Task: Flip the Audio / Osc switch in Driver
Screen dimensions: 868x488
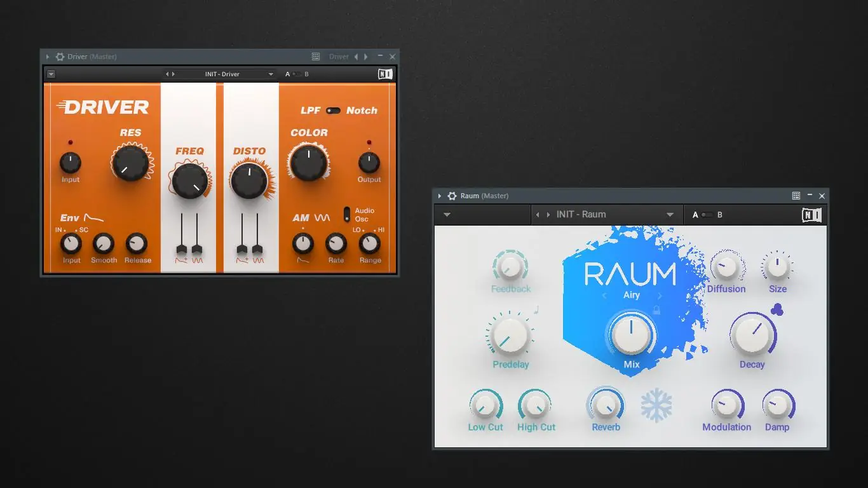Action: pyautogui.click(x=347, y=214)
